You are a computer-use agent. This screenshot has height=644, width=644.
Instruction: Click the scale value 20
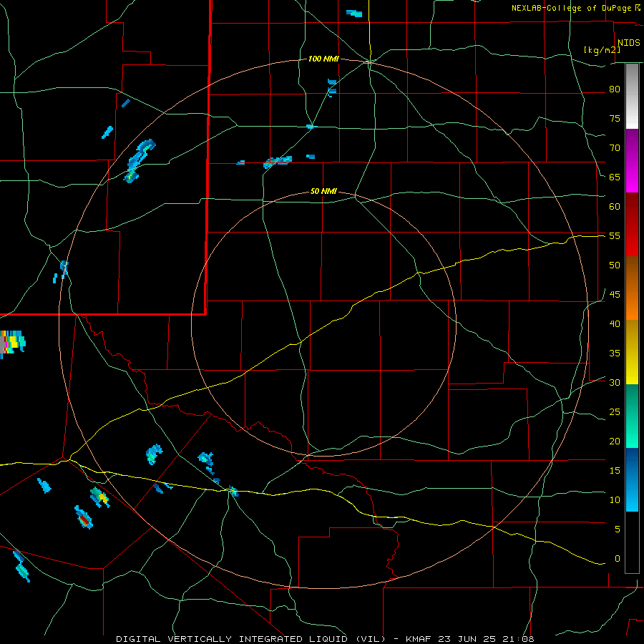615,441
